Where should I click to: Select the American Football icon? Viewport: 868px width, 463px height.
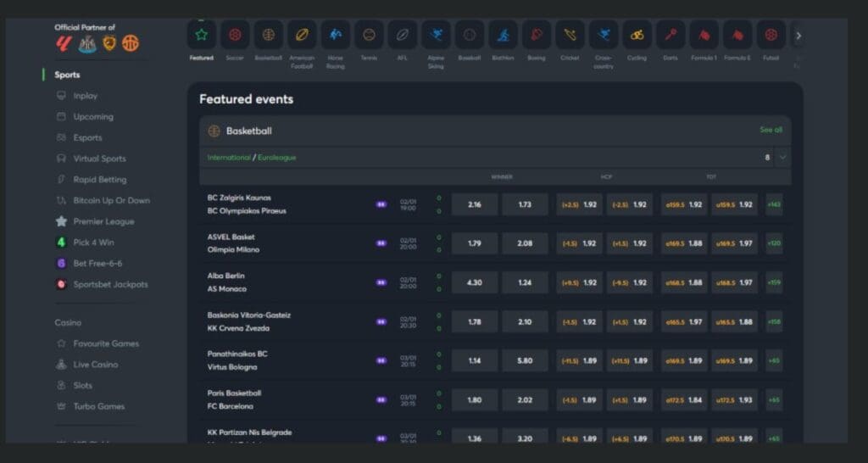tap(303, 35)
